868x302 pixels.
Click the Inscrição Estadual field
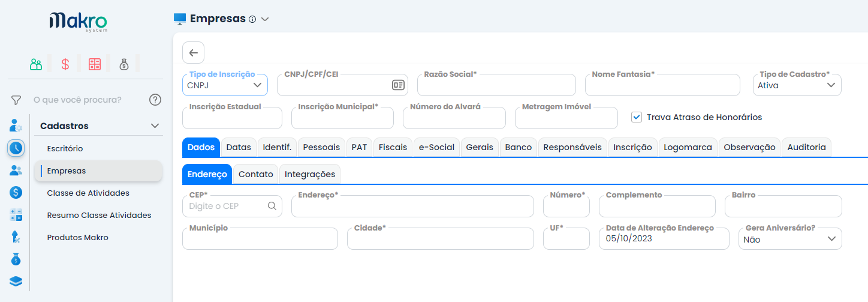(232, 118)
